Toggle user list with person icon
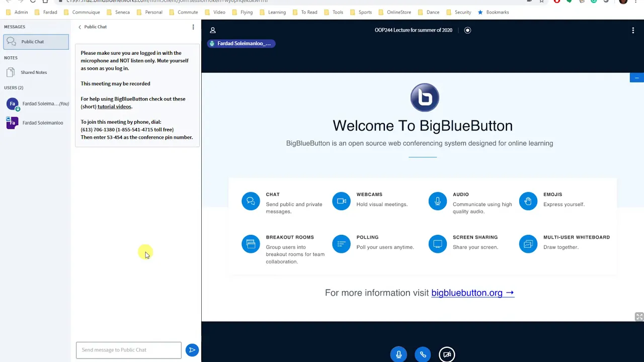Viewport: 644px width, 362px height. 213,30
